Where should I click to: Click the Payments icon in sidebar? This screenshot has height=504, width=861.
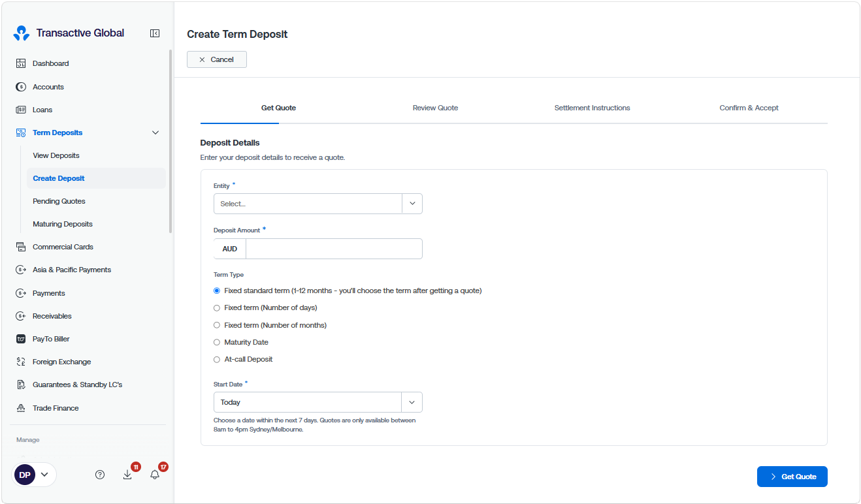(20, 293)
